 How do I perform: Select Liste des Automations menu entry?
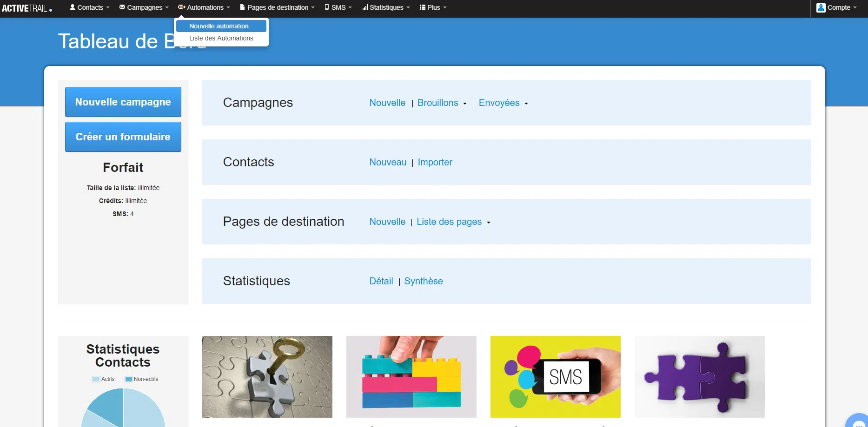coord(221,38)
